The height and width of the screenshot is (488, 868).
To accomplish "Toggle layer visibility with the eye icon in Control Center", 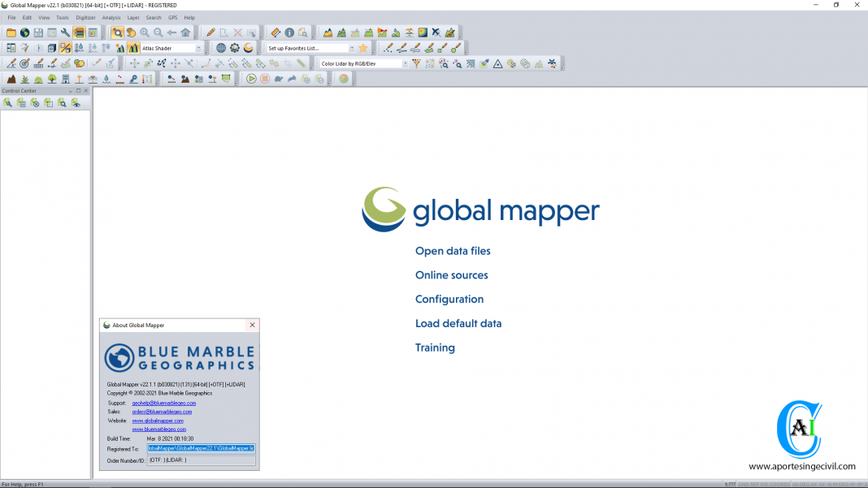I will coord(75,103).
